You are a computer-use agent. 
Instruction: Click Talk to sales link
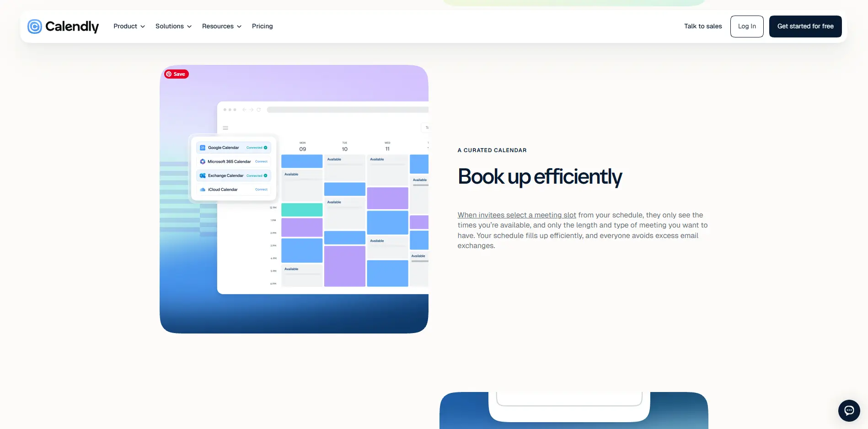click(x=703, y=26)
